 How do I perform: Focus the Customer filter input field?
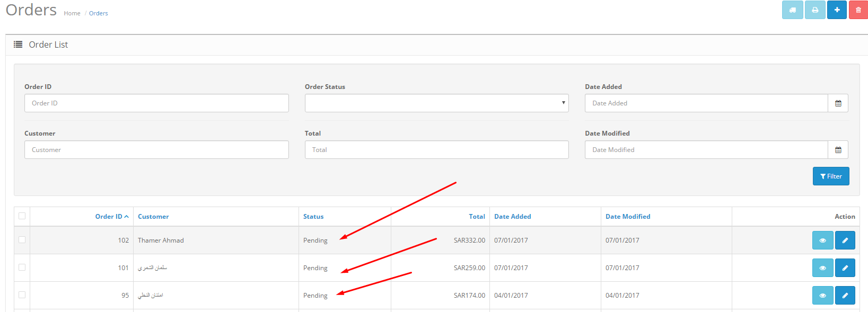156,150
